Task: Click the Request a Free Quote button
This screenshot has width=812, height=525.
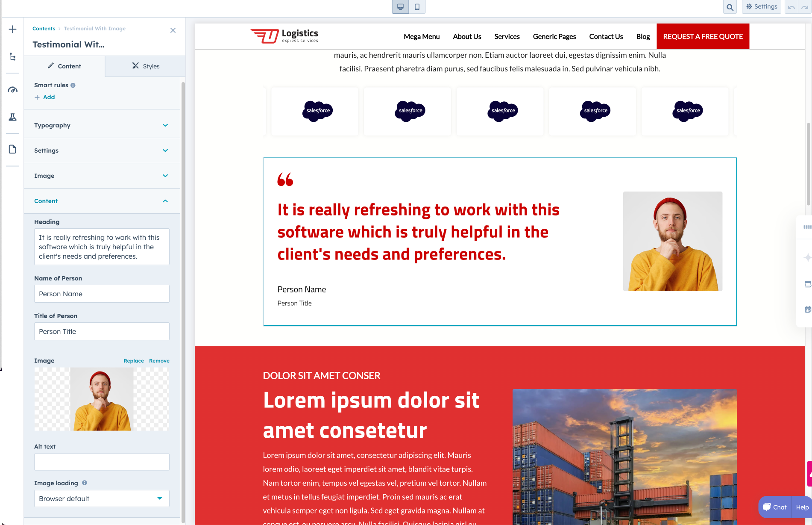Action: click(703, 37)
